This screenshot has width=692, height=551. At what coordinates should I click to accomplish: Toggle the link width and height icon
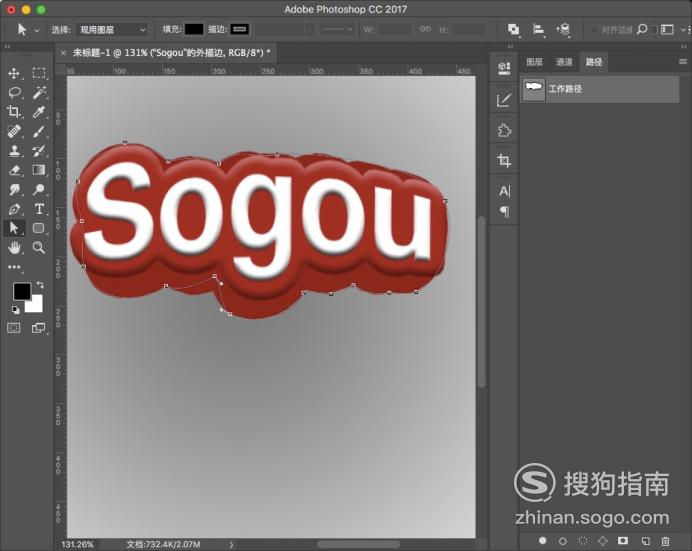click(425, 29)
